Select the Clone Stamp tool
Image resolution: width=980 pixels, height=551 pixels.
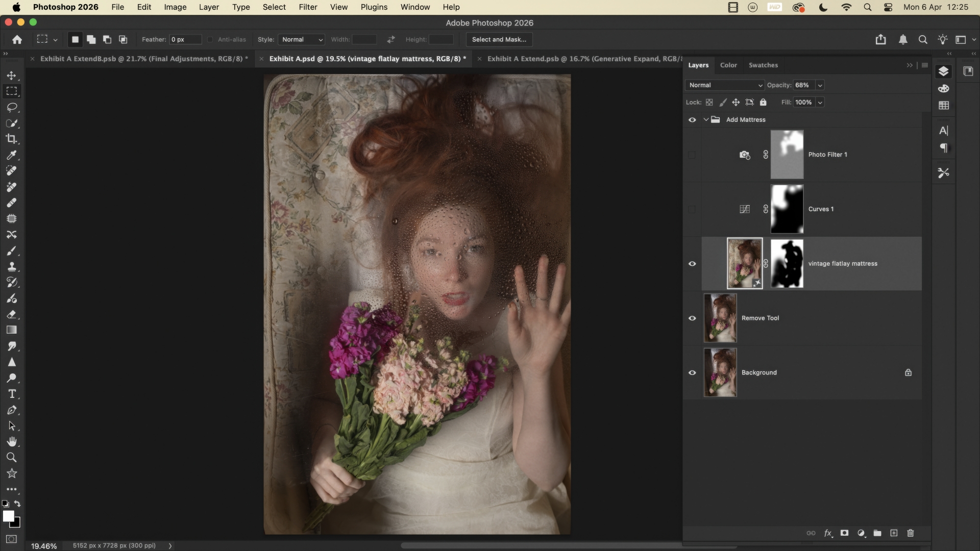[x=11, y=266]
